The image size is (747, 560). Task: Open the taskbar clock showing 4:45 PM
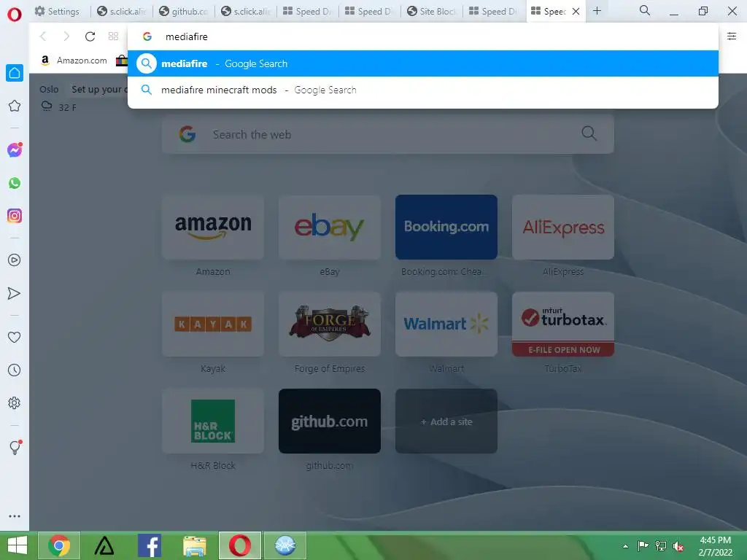click(x=715, y=546)
